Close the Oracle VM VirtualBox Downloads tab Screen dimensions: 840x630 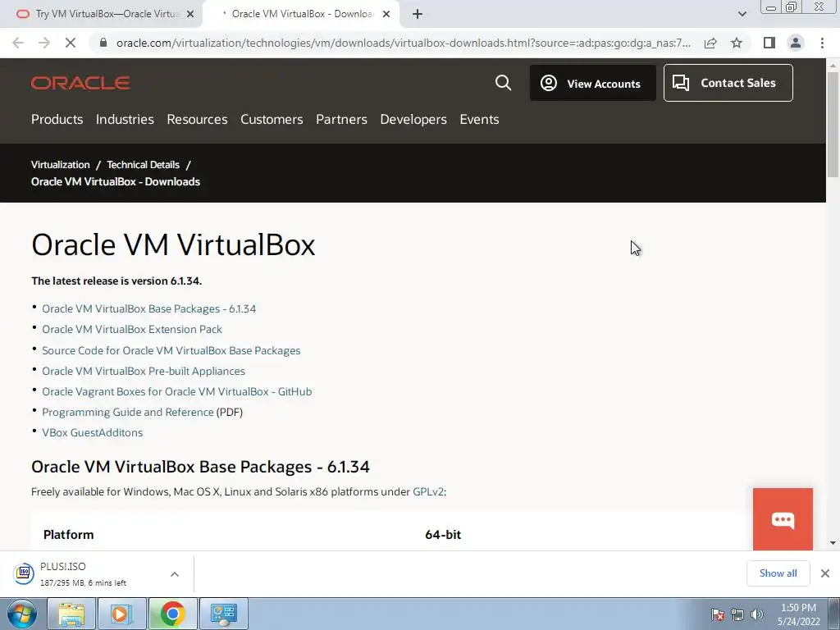386,14
